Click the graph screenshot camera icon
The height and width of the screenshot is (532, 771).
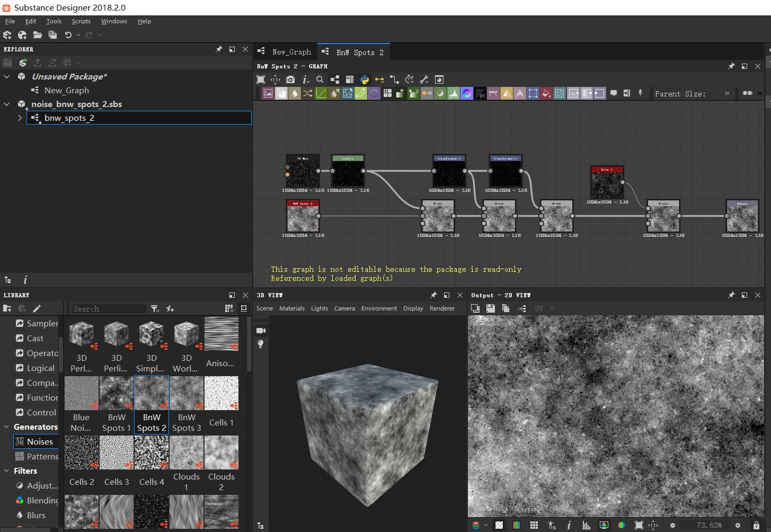point(290,79)
